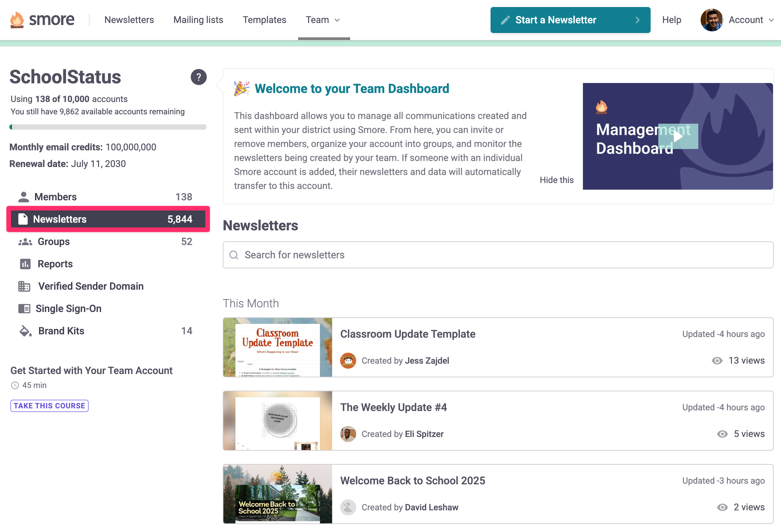Click eye icon beside 2 views
Screen dimensions: 781x532
(722, 507)
